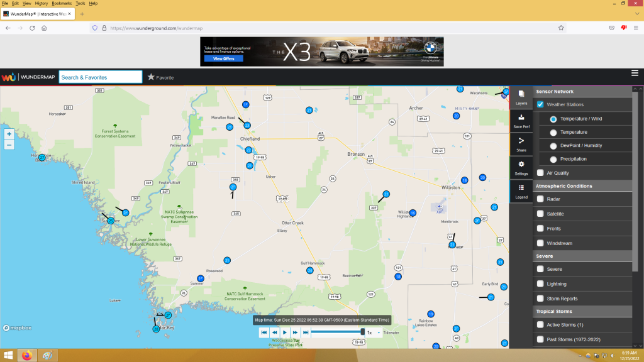Zoom in on the map

coord(9,133)
